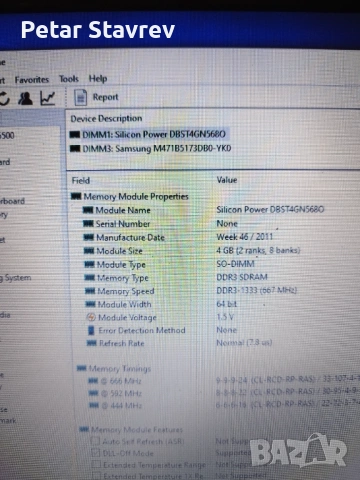360x480 pixels.
Task: Select DIMM3: Samsung M471B5173DB0-YK0 row
Action: 157,148
